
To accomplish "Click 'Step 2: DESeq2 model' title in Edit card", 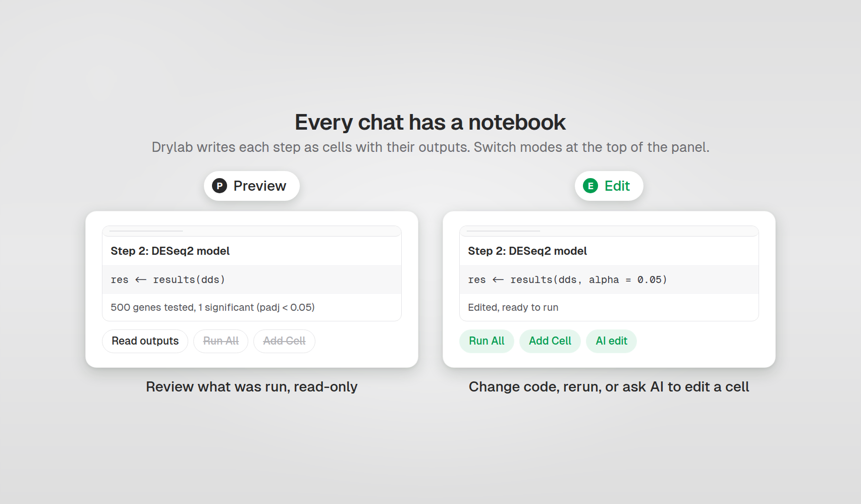I will [527, 251].
